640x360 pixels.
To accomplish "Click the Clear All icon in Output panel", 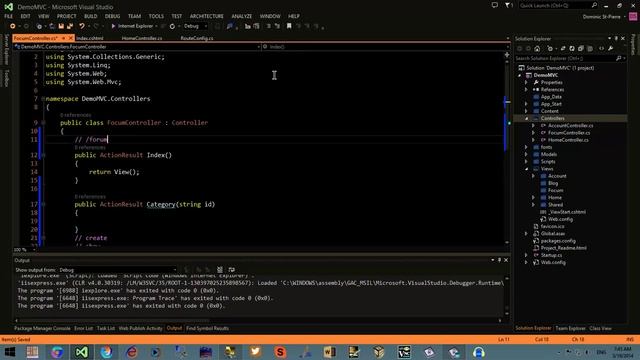I will [x=220, y=270].
